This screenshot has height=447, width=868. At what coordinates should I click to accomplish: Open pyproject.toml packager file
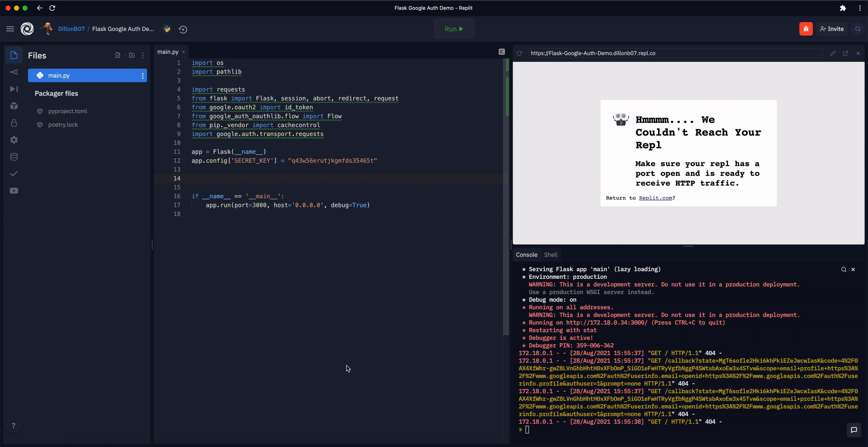67,111
